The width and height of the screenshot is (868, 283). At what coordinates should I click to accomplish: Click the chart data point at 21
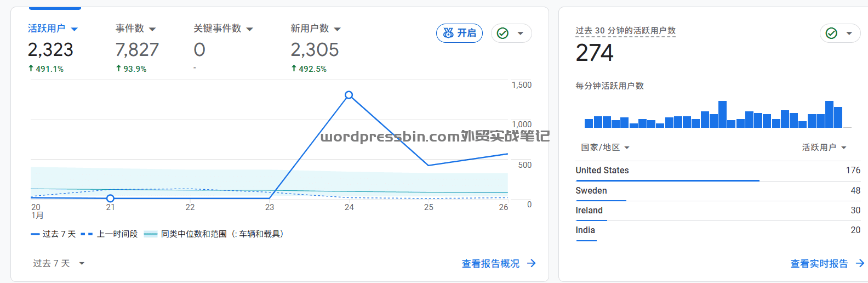pyautogui.click(x=111, y=198)
